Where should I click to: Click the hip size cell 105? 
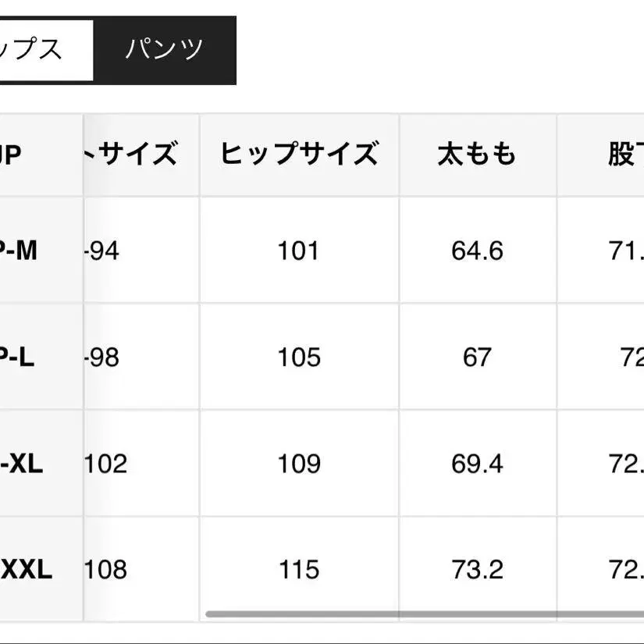(299, 357)
